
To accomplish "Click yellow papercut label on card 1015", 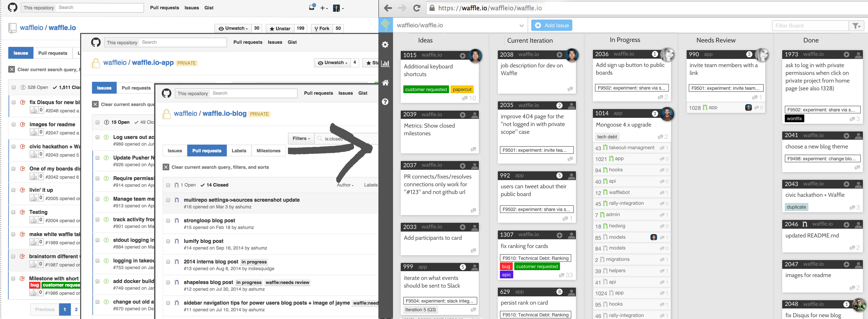I will 462,90.
